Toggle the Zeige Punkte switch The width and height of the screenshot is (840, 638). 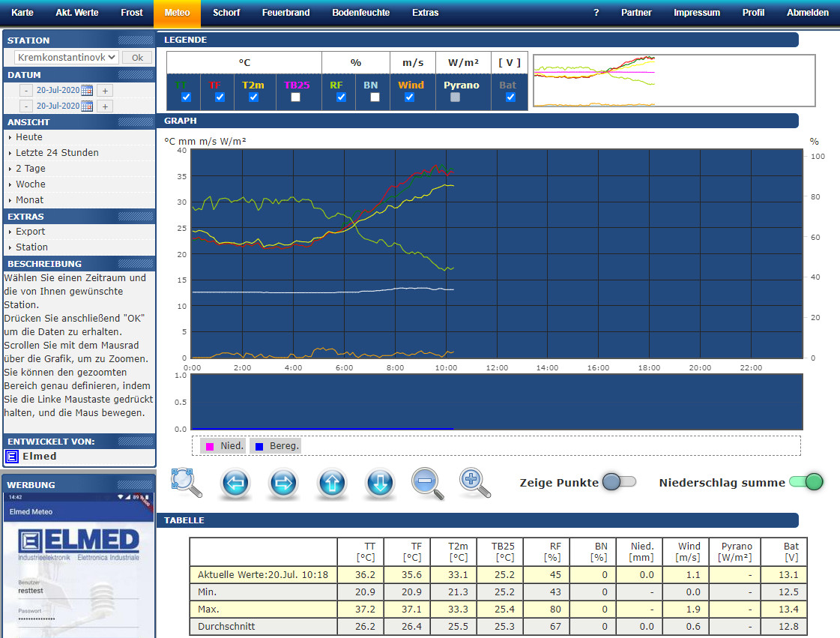619,482
